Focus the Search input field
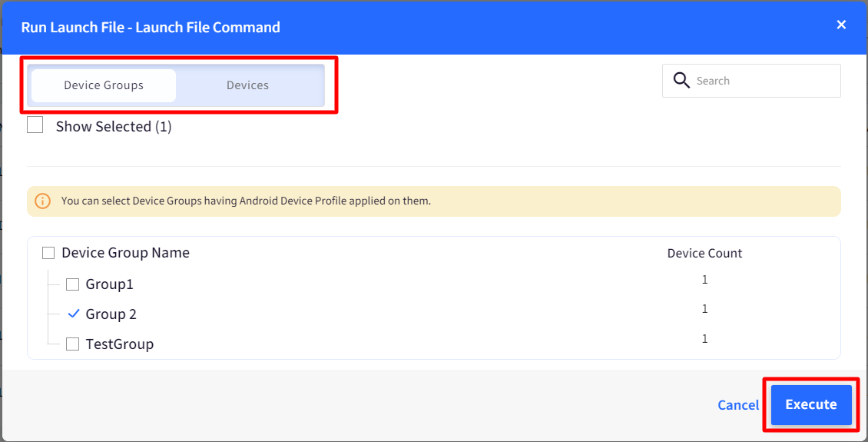 coord(760,81)
